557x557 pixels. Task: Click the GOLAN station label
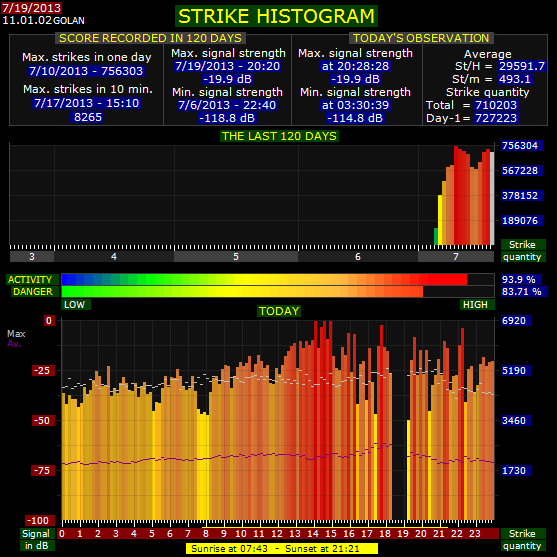[69, 21]
